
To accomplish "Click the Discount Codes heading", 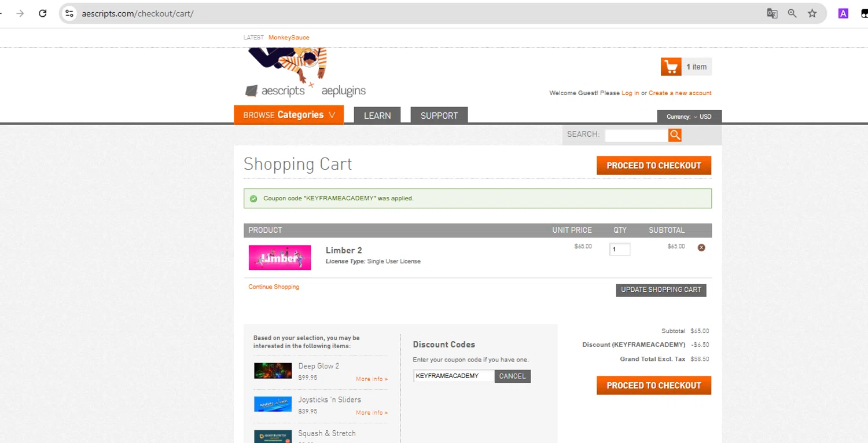I will point(444,345).
